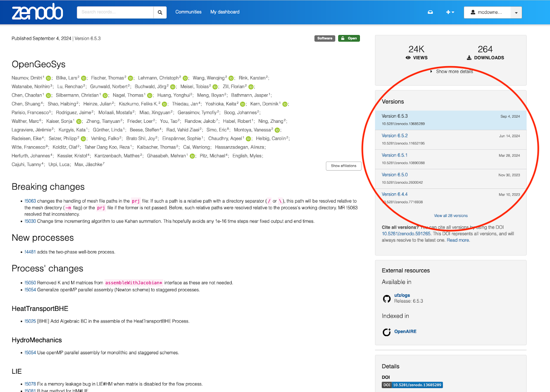Image resolution: width=550 pixels, height=392 pixels.
Task: Open ORCID icon next to Selzer, Philipp
Action: [x=83, y=139]
